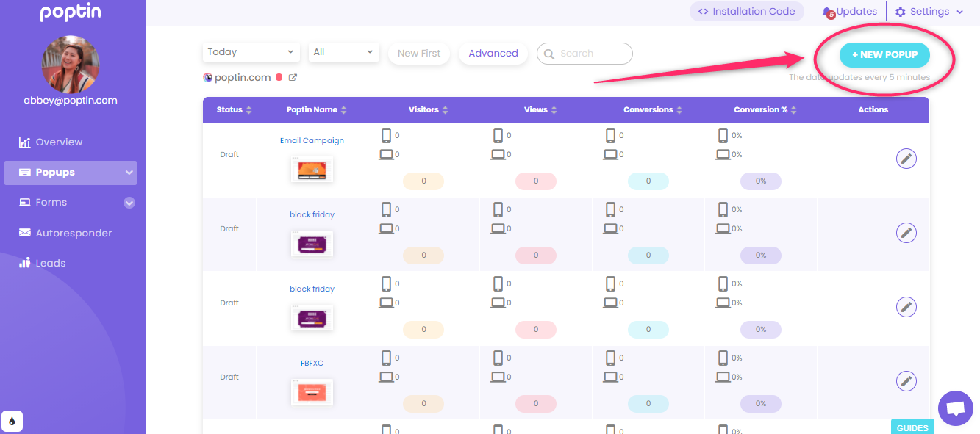Create a new popup with + NEW POPUP
The height and width of the screenshot is (434, 980).
click(884, 55)
